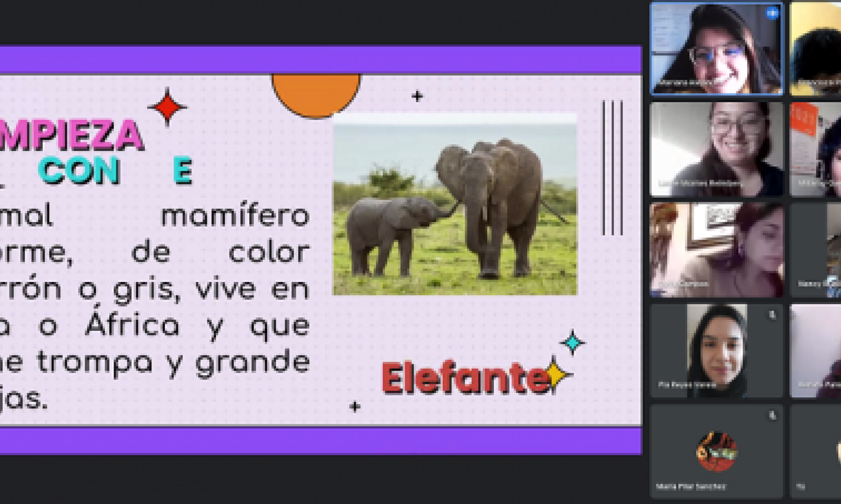Screen dimensions: 841x504
Task: Click the blue speaking indicator on the highlighted tile
Action: [x=772, y=13]
